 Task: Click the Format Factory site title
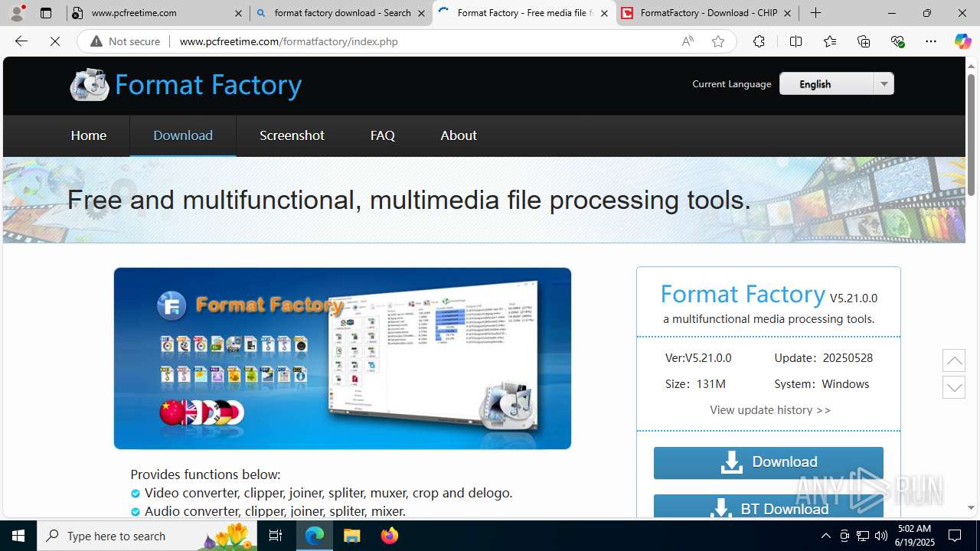pyautogui.click(x=208, y=85)
